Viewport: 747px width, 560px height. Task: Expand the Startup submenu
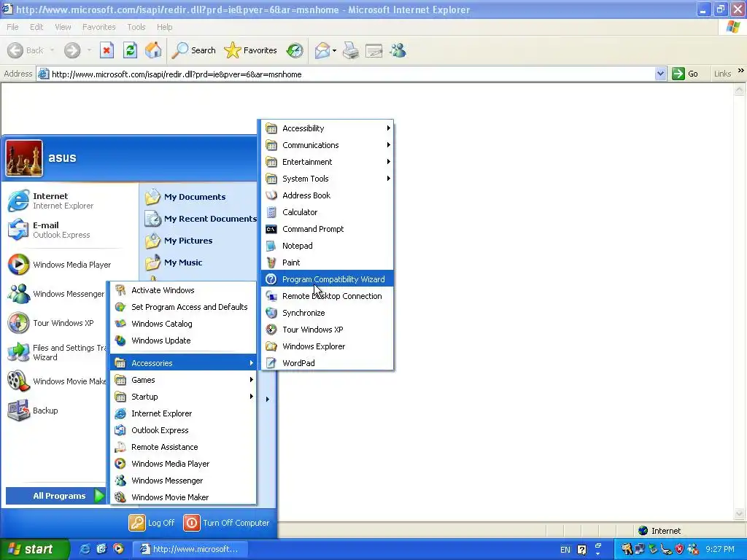pos(183,397)
